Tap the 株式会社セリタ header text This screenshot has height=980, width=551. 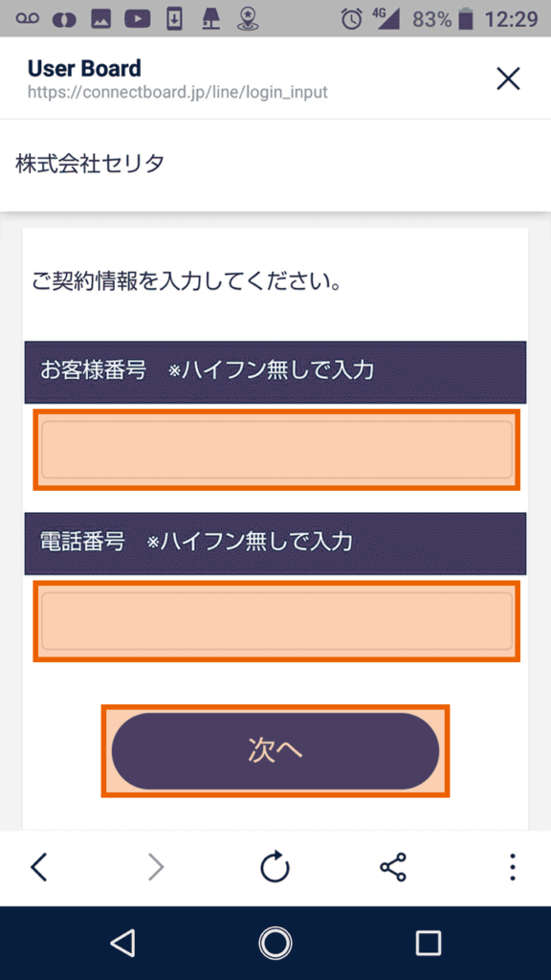pos(91,164)
